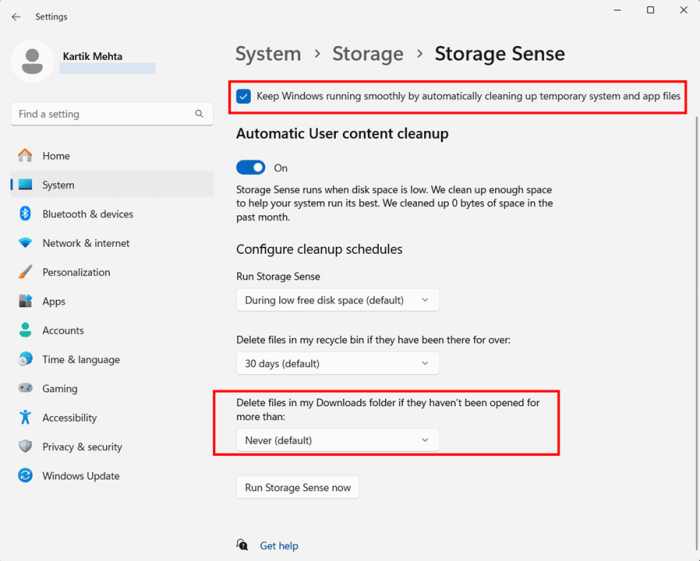700x561 pixels.
Task: Select Windows Update label
Action: (x=81, y=476)
